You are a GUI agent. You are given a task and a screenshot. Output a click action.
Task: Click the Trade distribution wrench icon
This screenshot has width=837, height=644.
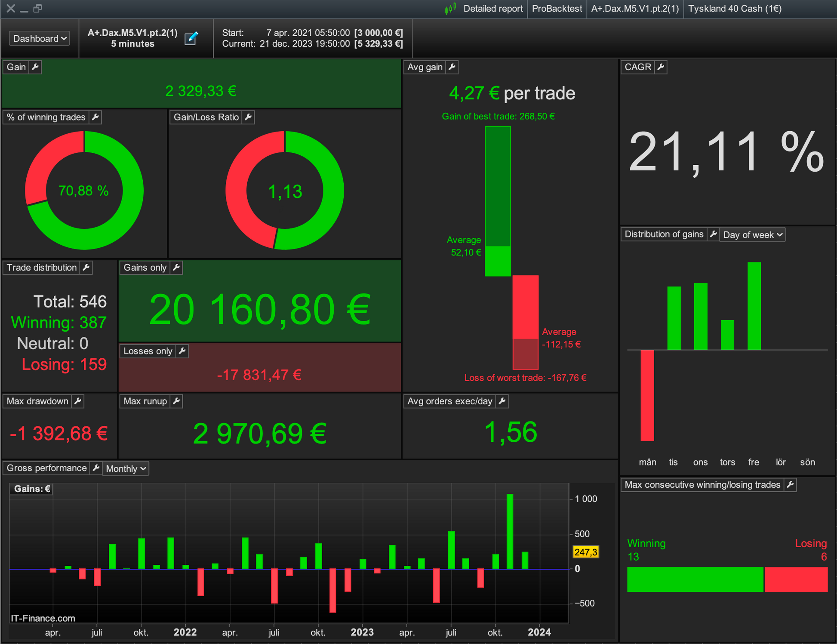pos(86,268)
